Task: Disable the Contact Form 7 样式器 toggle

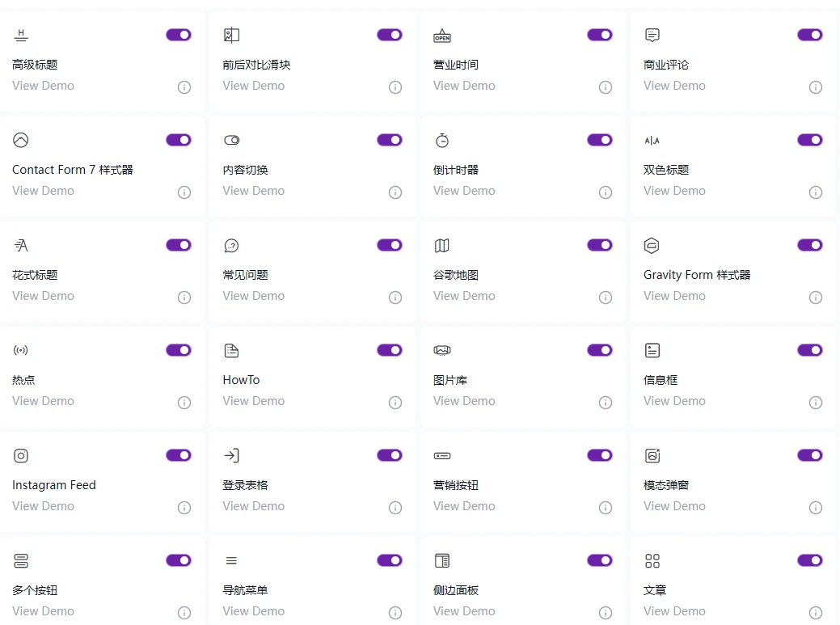Action: (179, 140)
